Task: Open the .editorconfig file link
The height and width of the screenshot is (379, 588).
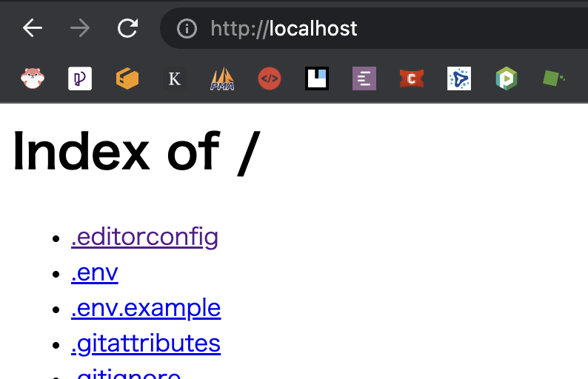Action: [x=144, y=237]
